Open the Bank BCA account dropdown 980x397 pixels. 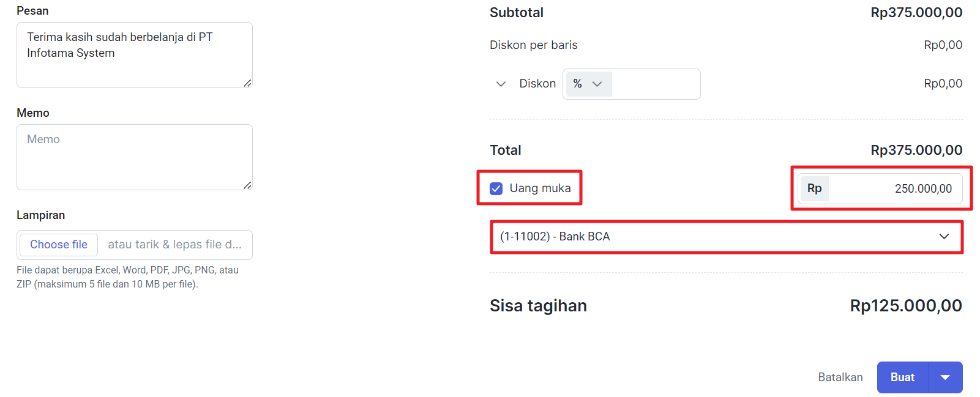click(726, 237)
